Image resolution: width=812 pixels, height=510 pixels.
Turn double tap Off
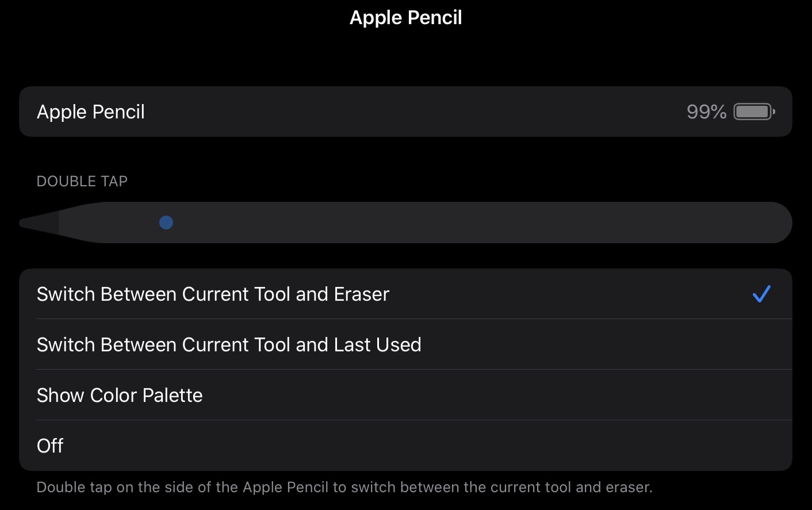point(50,446)
